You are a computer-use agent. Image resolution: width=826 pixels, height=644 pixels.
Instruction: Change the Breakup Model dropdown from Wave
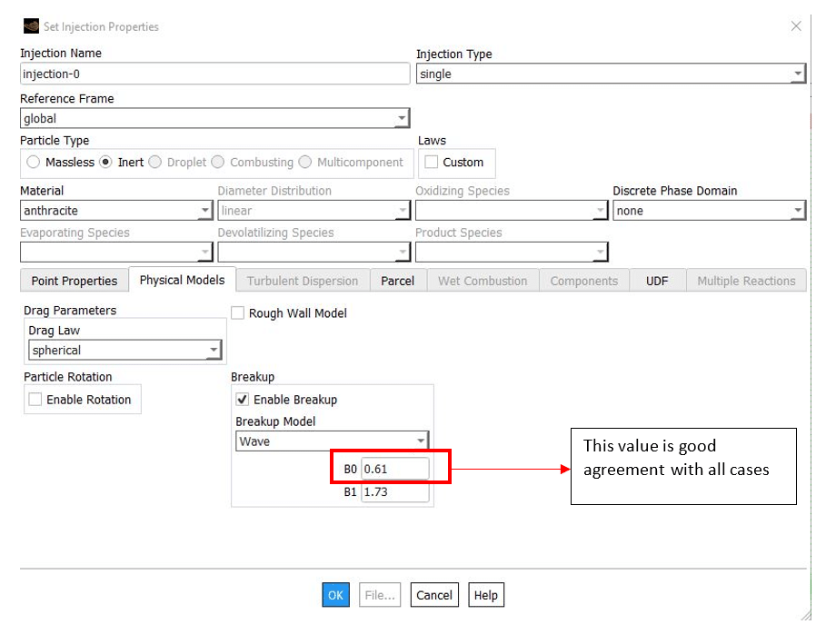[332, 441]
